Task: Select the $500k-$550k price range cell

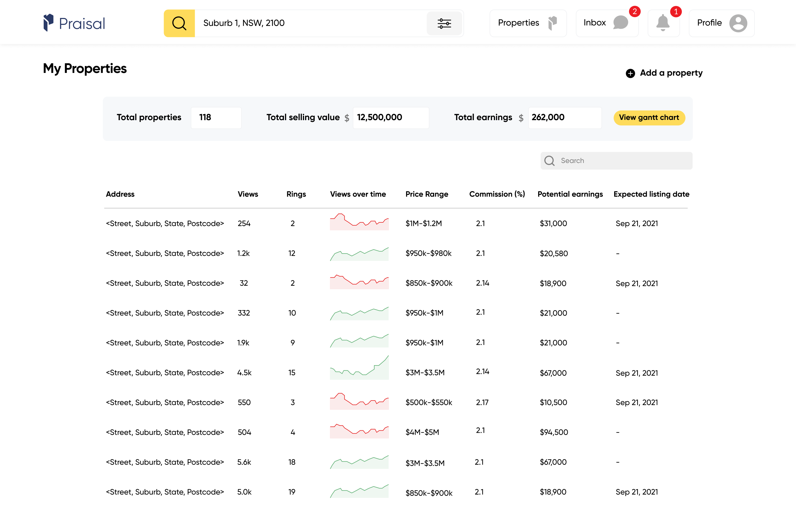Action: pos(429,402)
